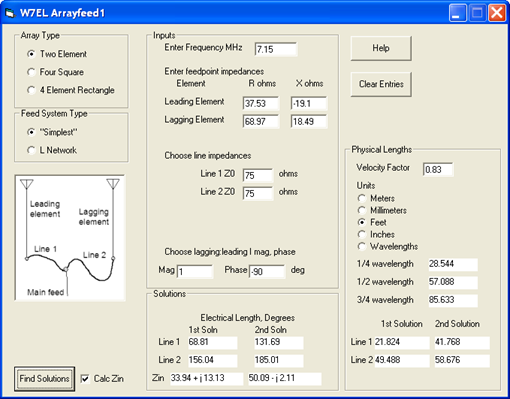
Task: Click the 1/4 wavelength value 28.544
Action: tap(453, 264)
